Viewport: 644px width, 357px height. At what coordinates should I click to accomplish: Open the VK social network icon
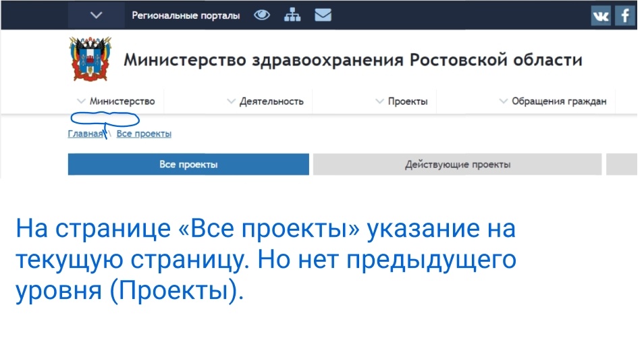600,16
